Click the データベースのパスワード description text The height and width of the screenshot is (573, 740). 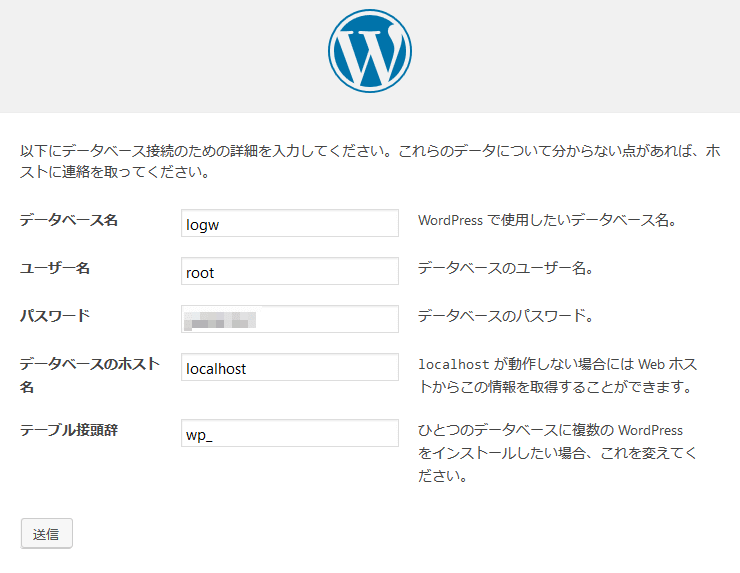point(506,316)
